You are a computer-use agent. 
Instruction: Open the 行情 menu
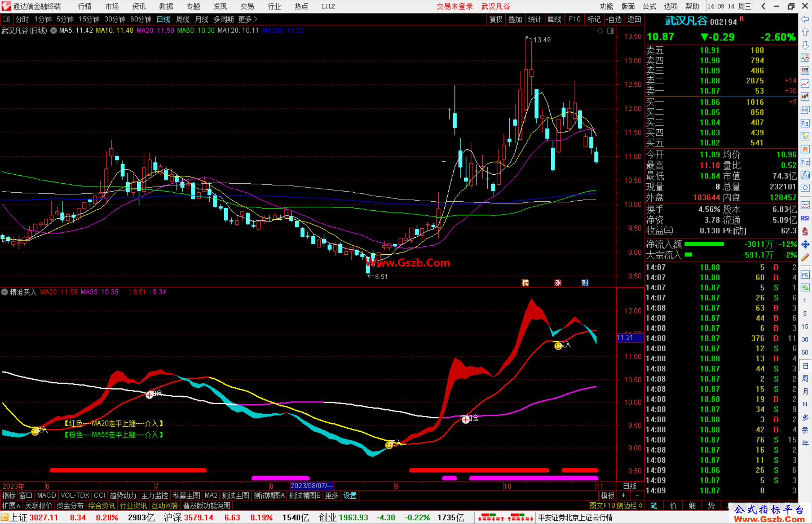(x=85, y=6)
